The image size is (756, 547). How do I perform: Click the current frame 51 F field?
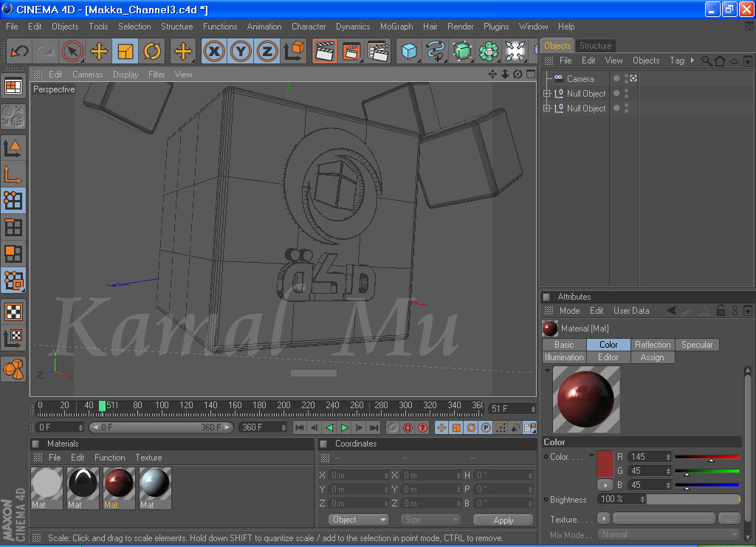pos(512,409)
